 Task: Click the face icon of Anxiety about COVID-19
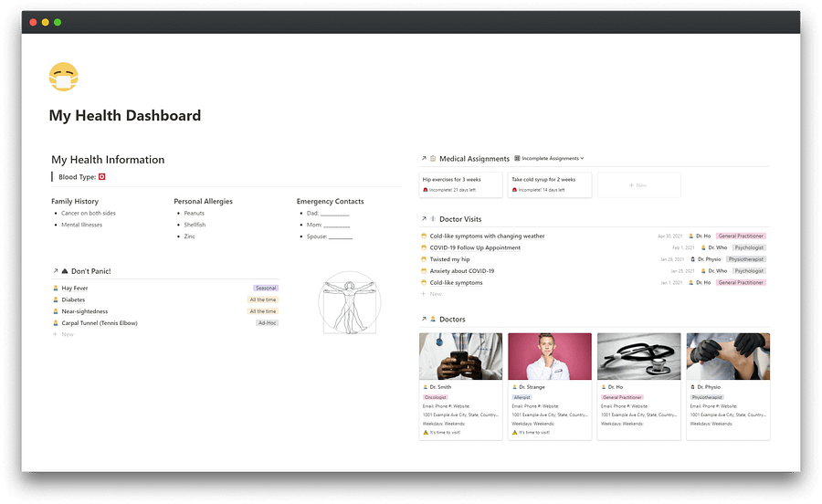tap(424, 271)
